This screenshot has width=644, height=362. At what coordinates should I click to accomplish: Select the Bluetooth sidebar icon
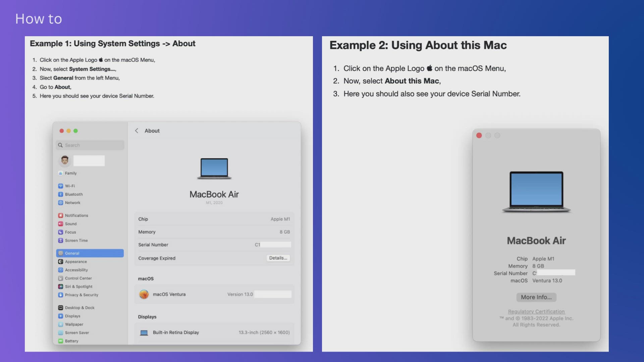(x=60, y=194)
